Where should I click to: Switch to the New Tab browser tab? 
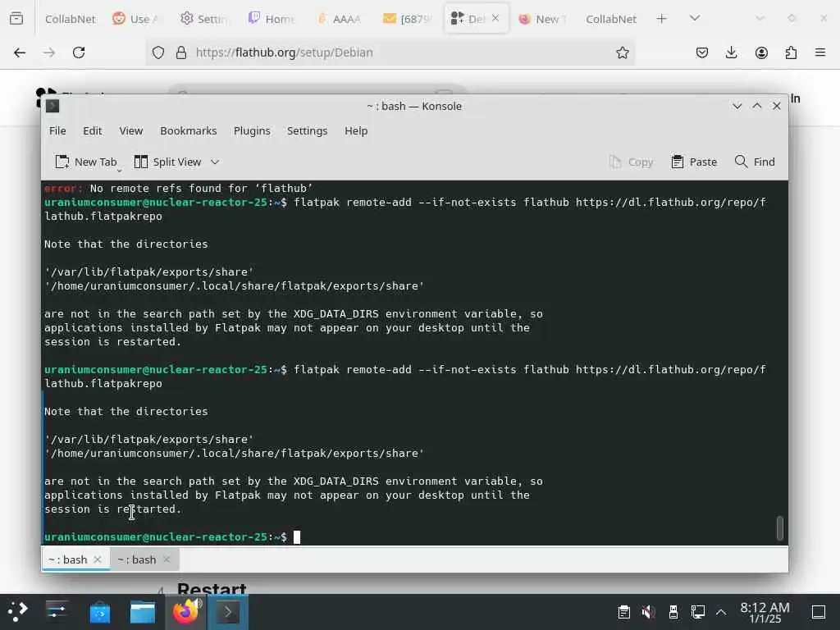541,19
